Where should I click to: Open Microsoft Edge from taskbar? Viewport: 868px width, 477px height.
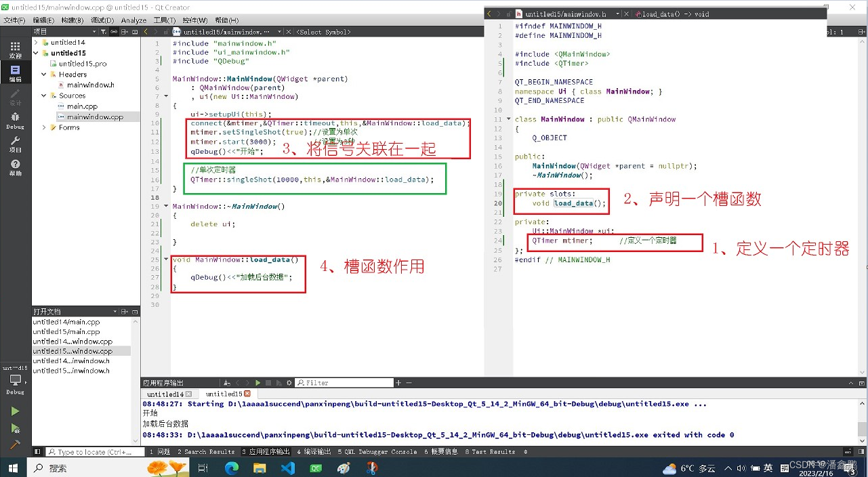click(231, 468)
